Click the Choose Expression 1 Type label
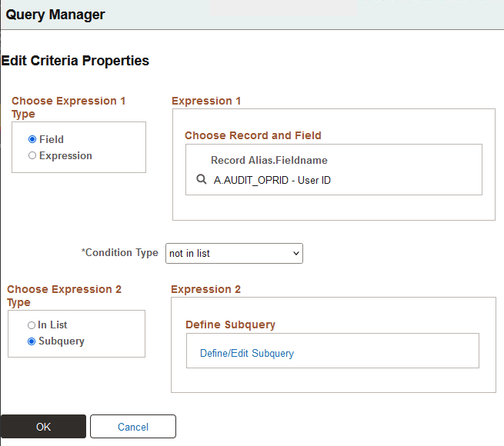Image resolution: width=504 pixels, height=446 pixels. tap(68, 108)
